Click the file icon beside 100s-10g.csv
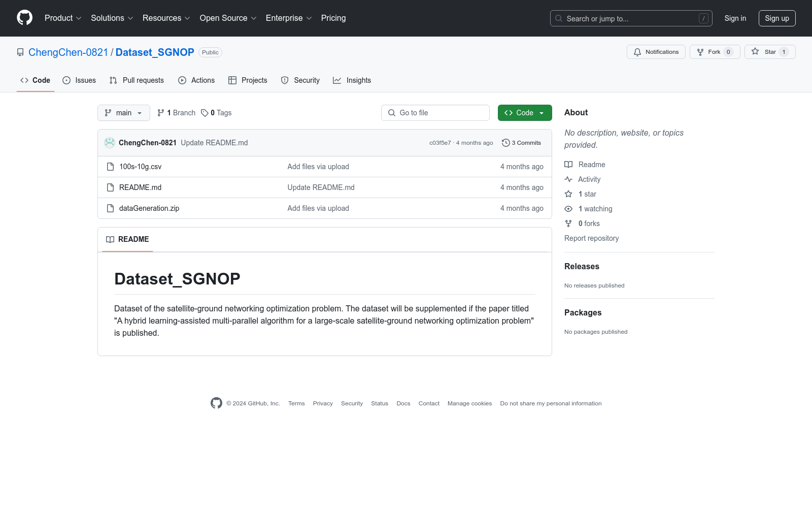The width and height of the screenshot is (812, 508). [x=110, y=167]
